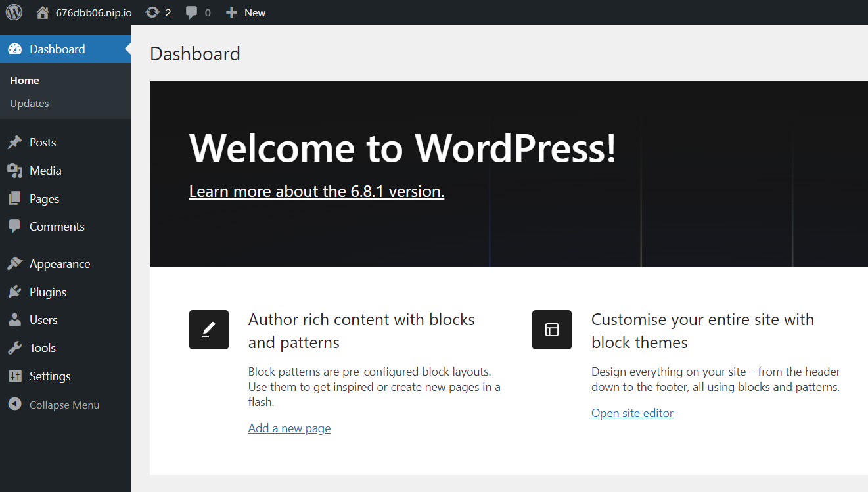Click the 'Open site editor' link
Image resolution: width=868 pixels, height=492 pixels.
click(x=632, y=413)
